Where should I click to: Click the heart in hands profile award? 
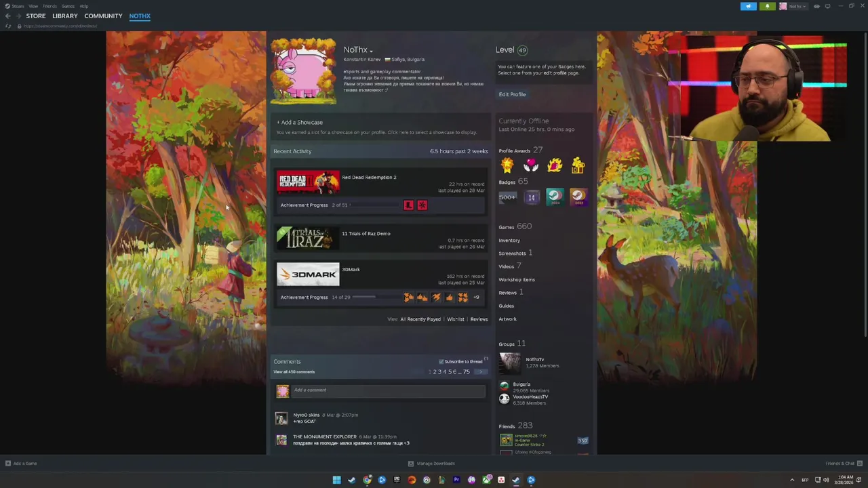coord(531,165)
